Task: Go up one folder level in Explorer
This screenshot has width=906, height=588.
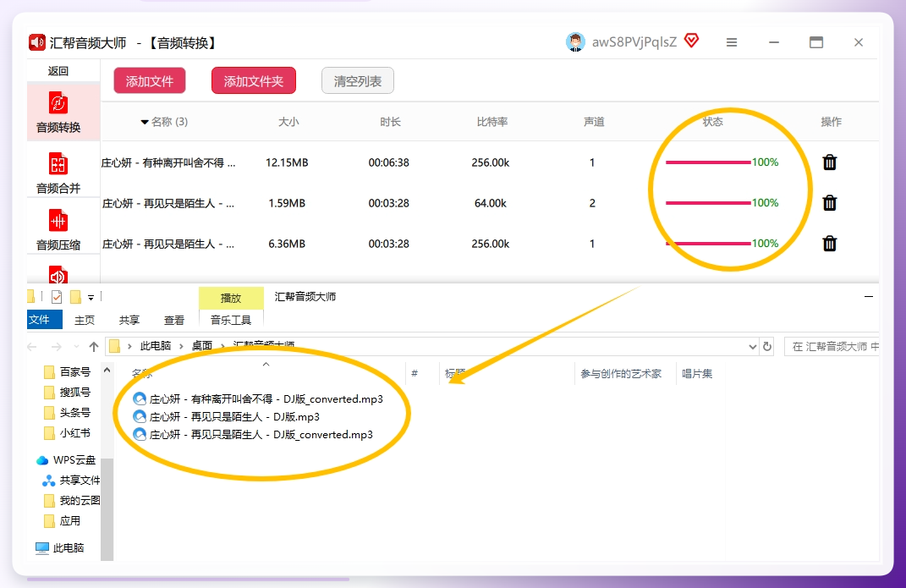Action: pos(94,347)
